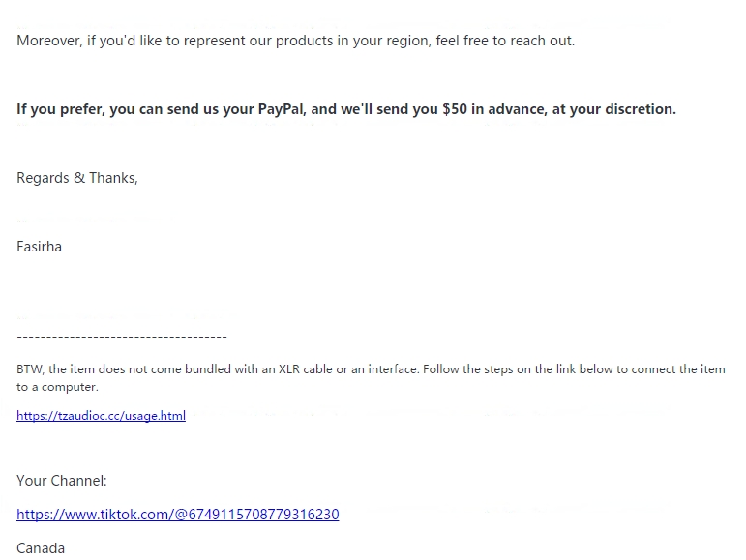Open the TikTok channel link
This screenshot has height=560, width=746.
177,514
